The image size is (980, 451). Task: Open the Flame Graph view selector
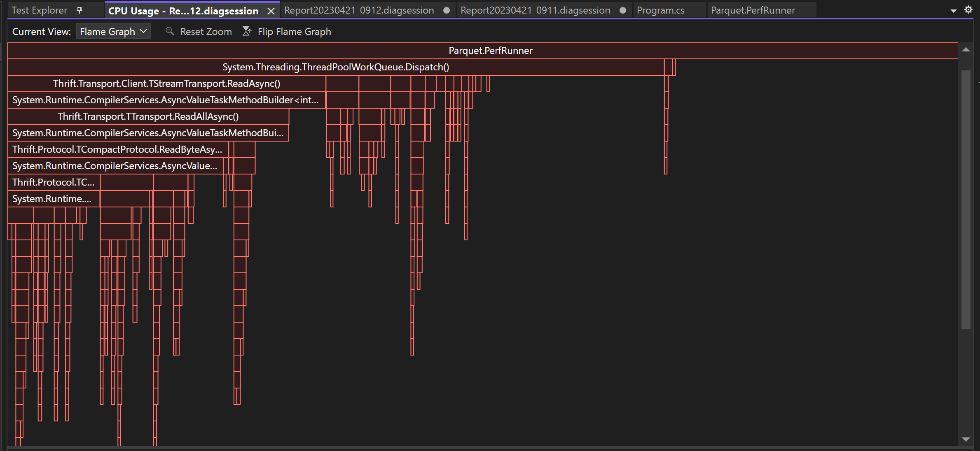pyautogui.click(x=113, y=31)
